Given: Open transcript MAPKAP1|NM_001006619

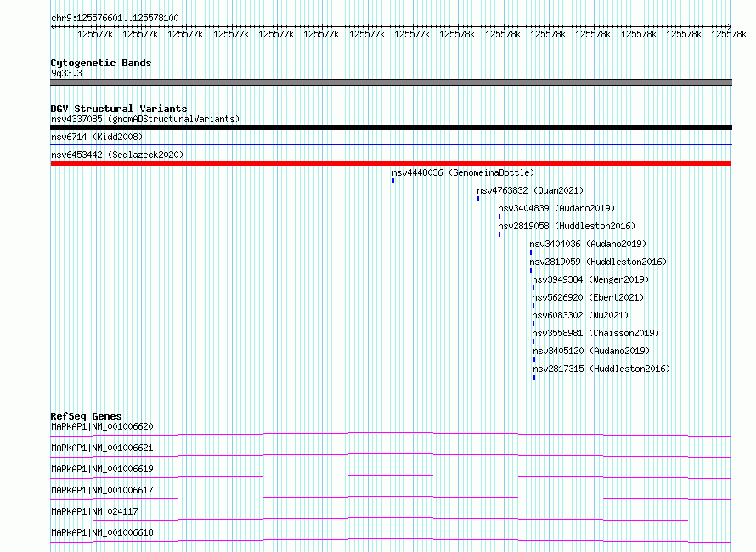Looking at the screenshot, I should click(102, 469).
